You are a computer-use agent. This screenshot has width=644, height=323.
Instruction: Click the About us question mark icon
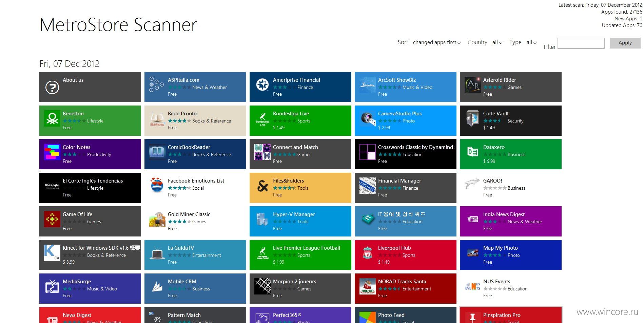click(x=52, y=87)
